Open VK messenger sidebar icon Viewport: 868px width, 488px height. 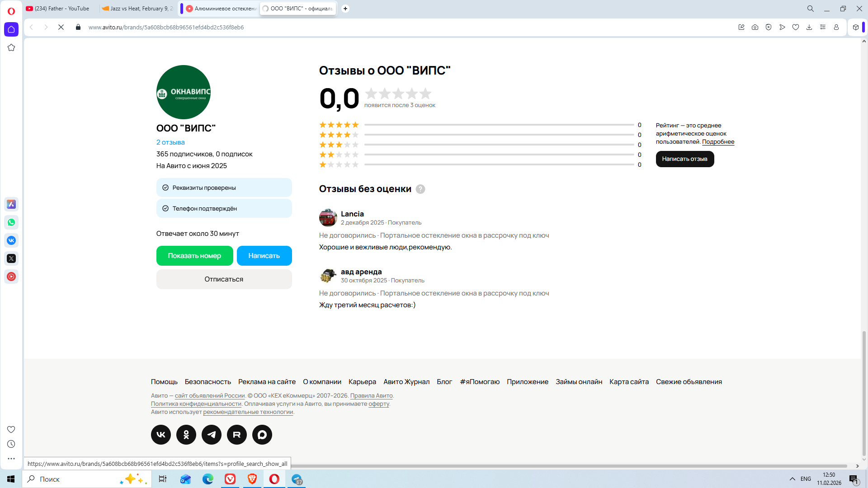pyautogui.click(x=11, y=240)
